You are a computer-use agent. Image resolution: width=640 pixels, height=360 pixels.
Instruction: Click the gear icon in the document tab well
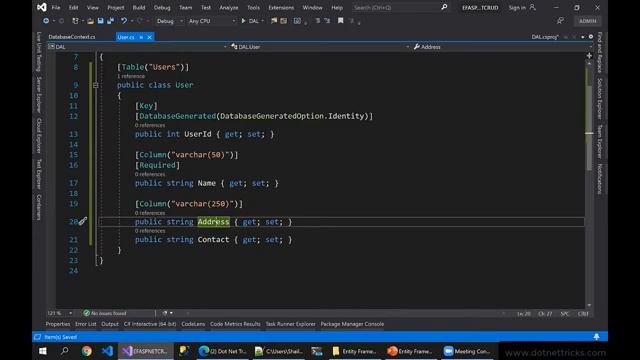[x=591, y=37]
